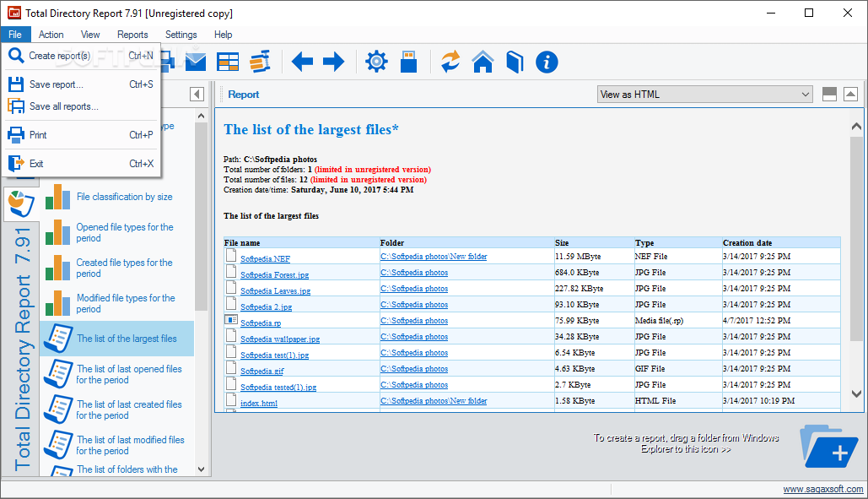
Task: Click the email report envelope icon
Action: (196, 62)
